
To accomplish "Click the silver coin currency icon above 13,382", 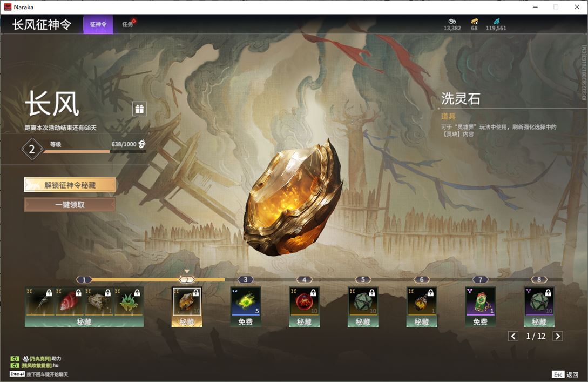I will click(452, 22).
